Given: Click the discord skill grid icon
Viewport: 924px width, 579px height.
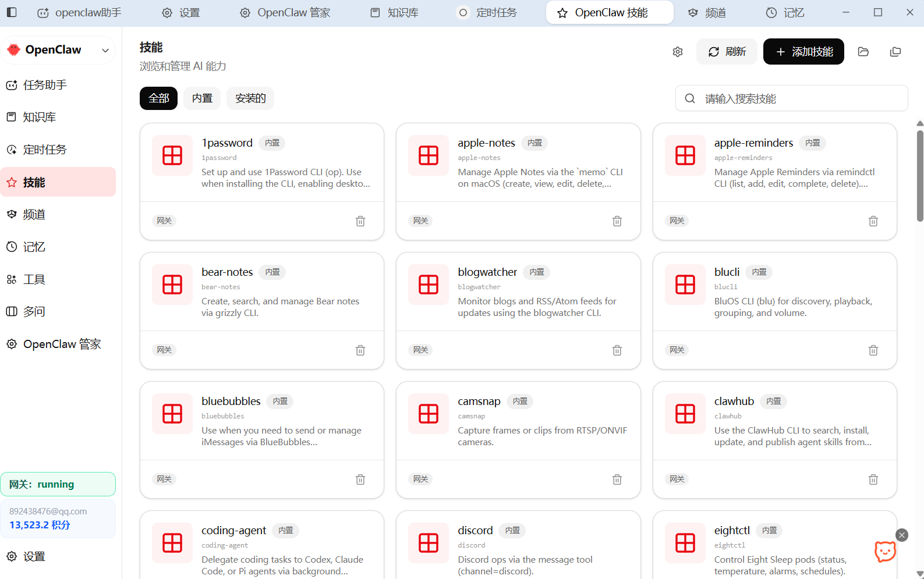Looking at the screenshot, I should pyautogui.click(x=429, y=543).
